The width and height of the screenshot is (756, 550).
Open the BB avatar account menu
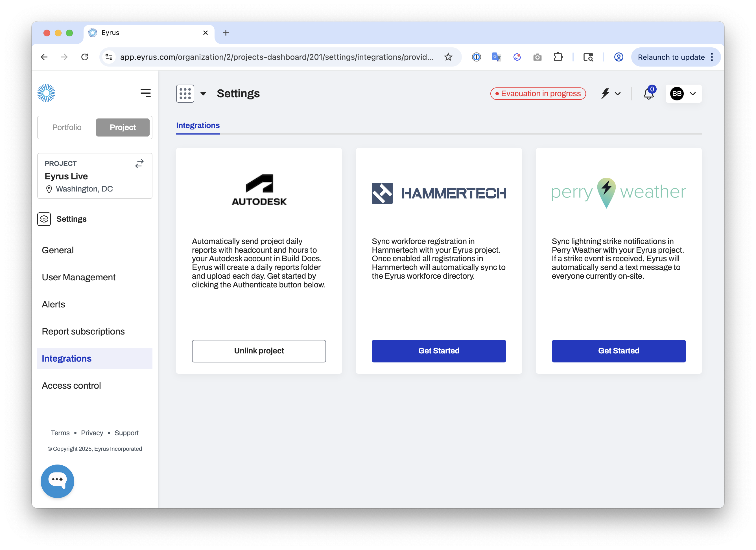(677, 94)
